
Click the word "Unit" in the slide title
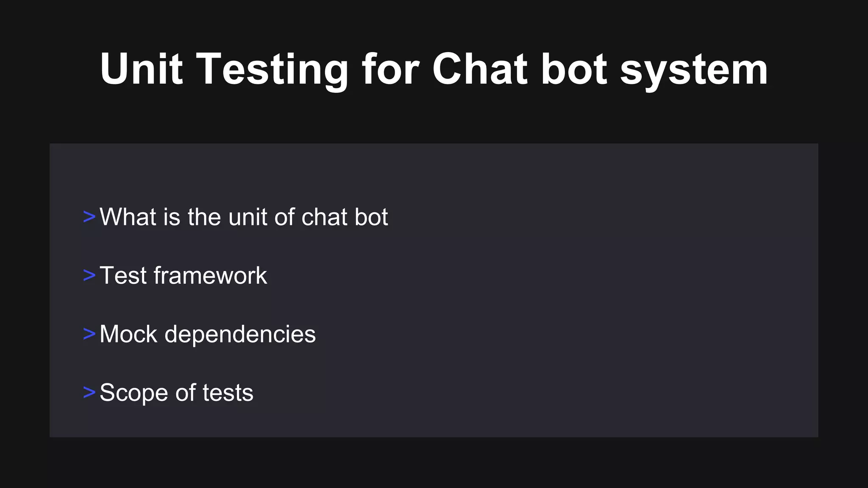click(142, 69)
